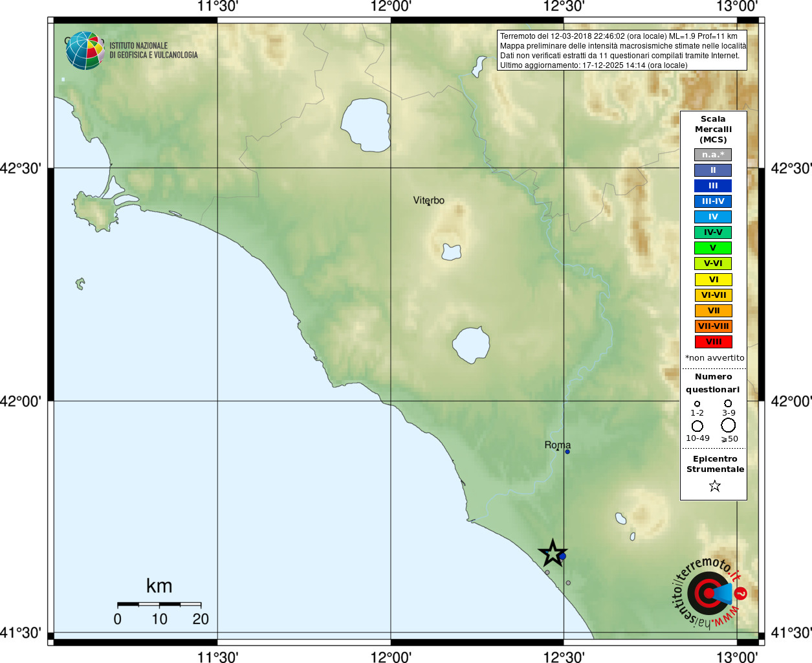Click the 11°30' label on the top axis
Viewport: 812px width, 663px height.
[x=217, y=6]
